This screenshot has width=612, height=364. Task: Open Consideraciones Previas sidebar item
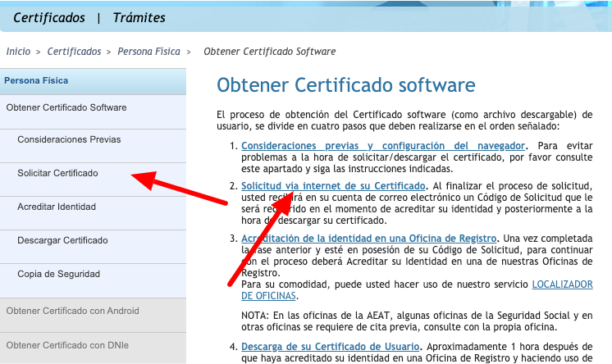pyautogui.click(x=93, y=146)
